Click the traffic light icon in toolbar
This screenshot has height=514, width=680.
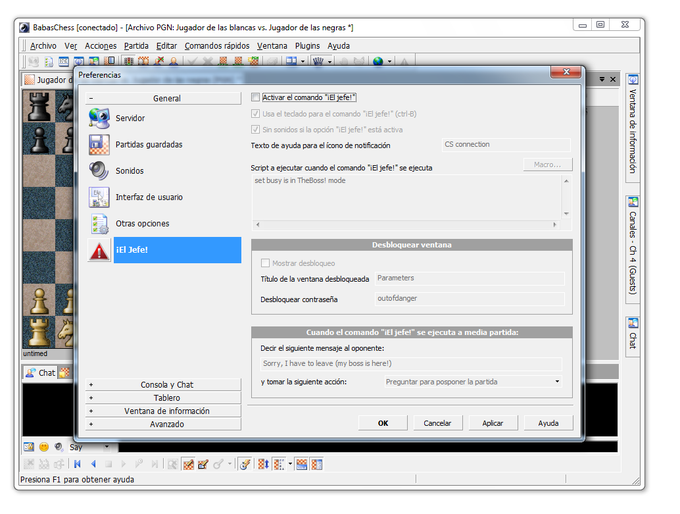pos(128,61)
